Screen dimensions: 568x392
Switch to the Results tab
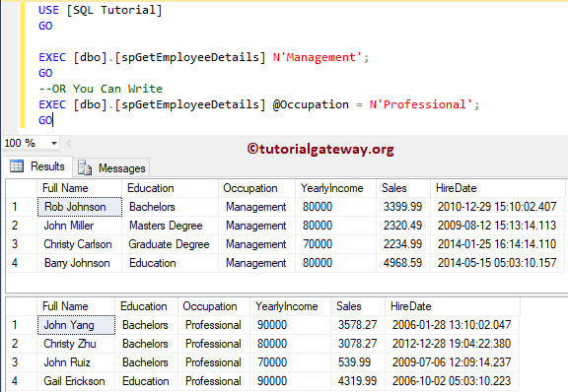pyautogui.click(x=37, y=166)
